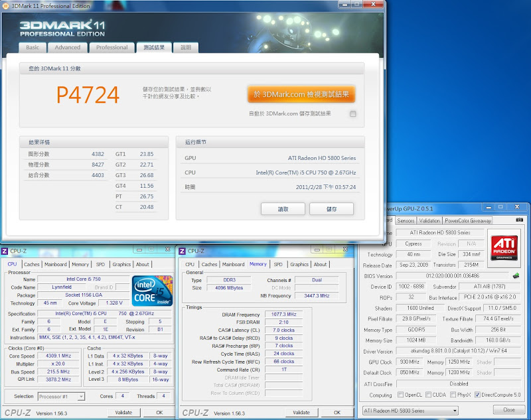The width and height of the screenshot is (531, 420).
Task: Switch to Caches tab in Memory CPU-Z window
Action: click(209, 264)
